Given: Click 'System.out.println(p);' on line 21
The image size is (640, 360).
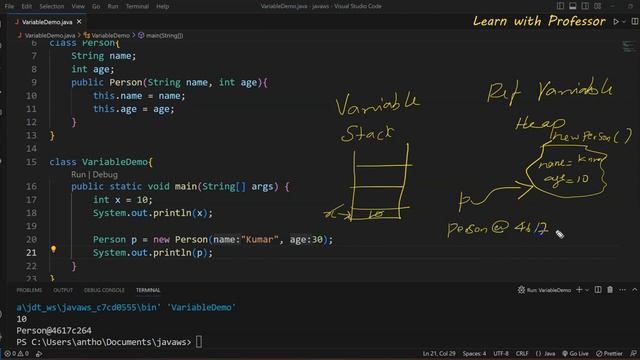Looking at the screenshot, I should point(153,253).
